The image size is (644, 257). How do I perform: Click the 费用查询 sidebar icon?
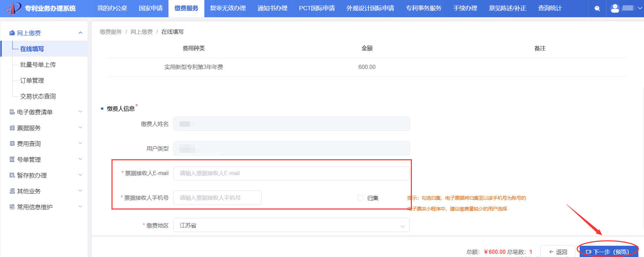tap(12, 143)
